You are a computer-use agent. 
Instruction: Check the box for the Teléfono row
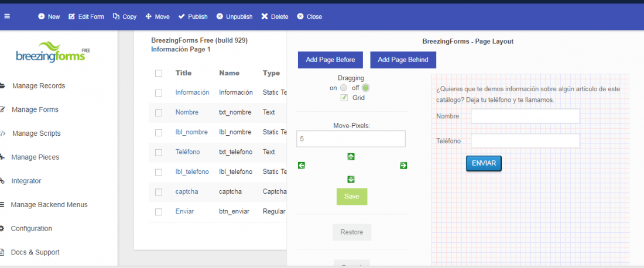(x=159, y=152)
